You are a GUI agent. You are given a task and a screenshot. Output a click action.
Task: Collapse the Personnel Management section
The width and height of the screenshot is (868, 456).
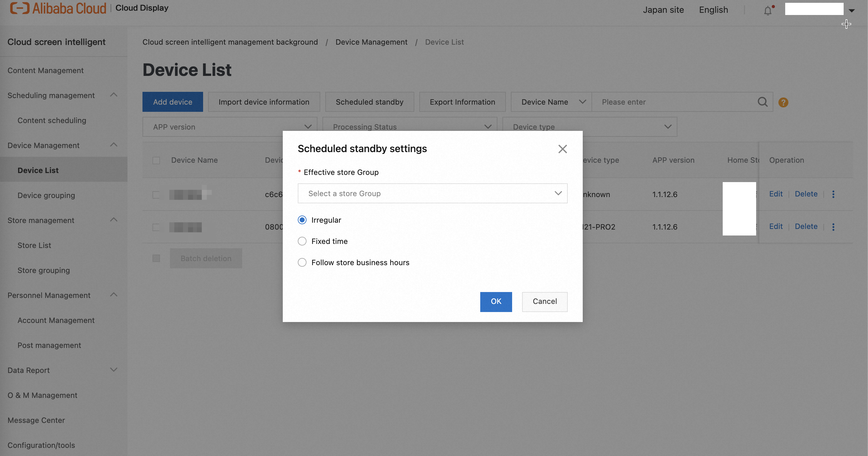[x=114, y=295]
